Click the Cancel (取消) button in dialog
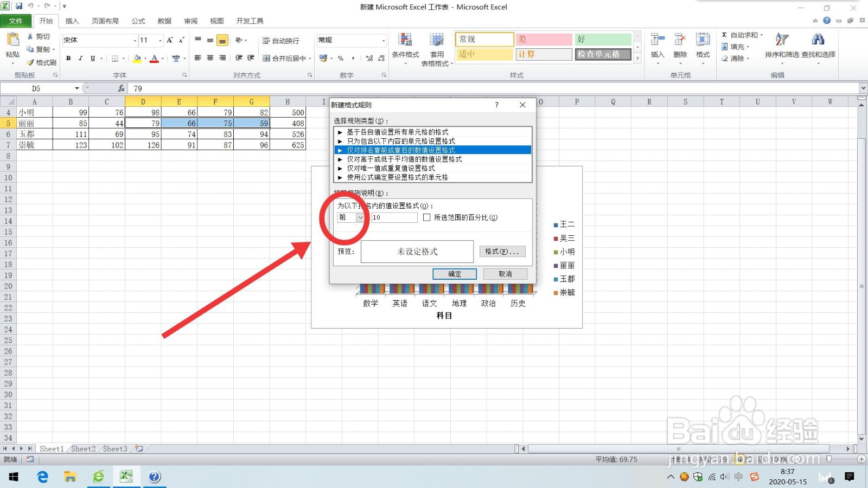 coord(505,274)
